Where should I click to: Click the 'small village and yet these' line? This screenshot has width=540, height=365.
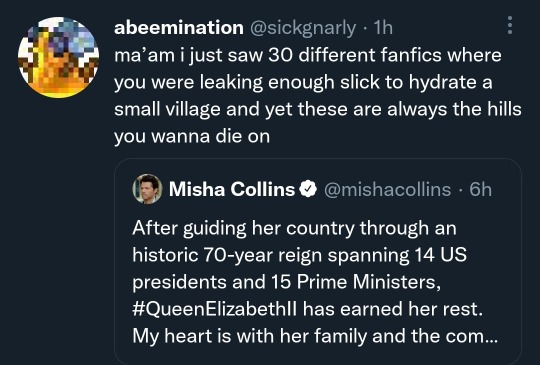pos(318,110)
